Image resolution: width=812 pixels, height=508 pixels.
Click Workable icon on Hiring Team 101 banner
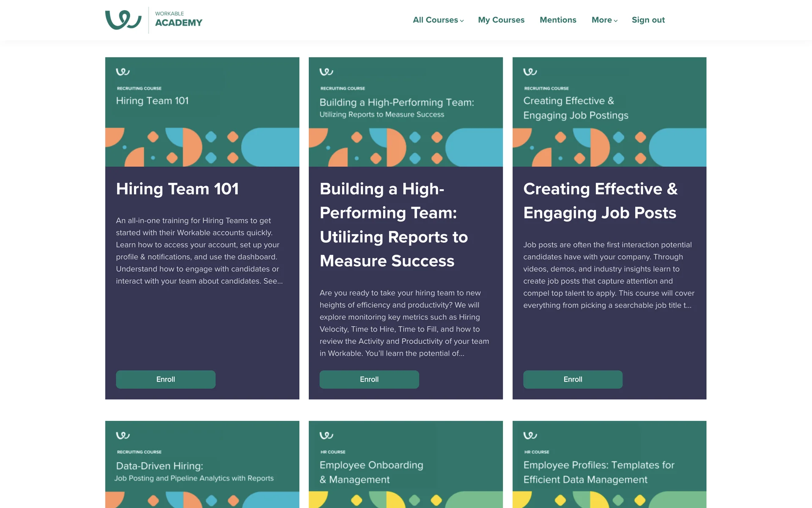(123, 72)
